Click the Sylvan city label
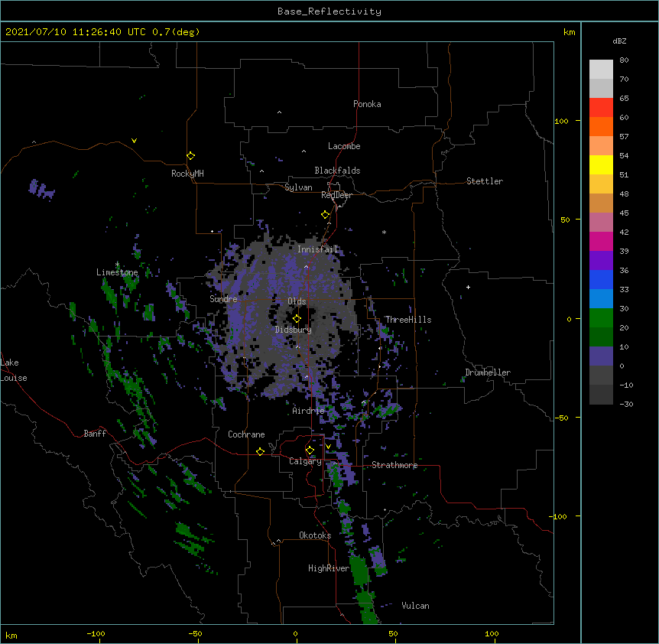The height and width of the screenshot is (644, 659). click(x=298, y=187)
